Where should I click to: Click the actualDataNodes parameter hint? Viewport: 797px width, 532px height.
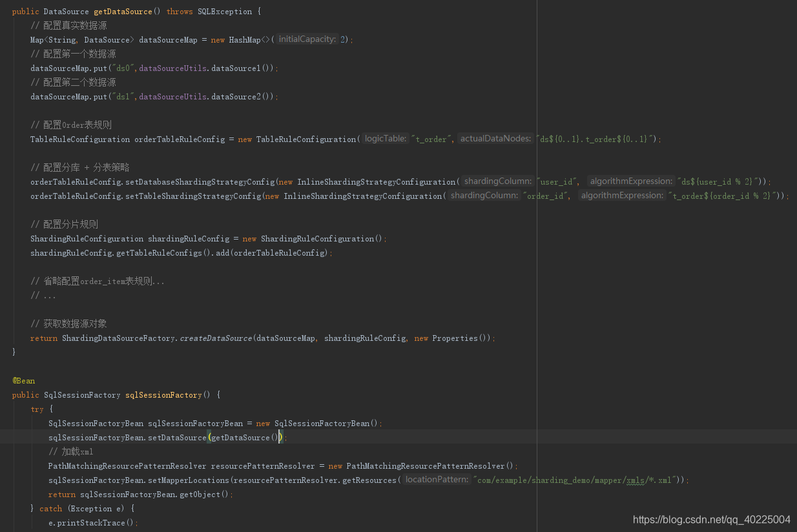[496, 138]
